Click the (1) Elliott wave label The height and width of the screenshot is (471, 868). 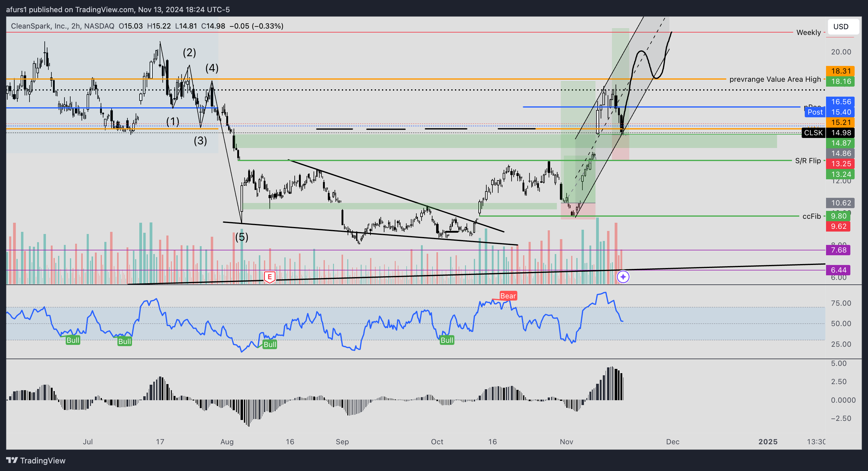(x=173, y=122)
